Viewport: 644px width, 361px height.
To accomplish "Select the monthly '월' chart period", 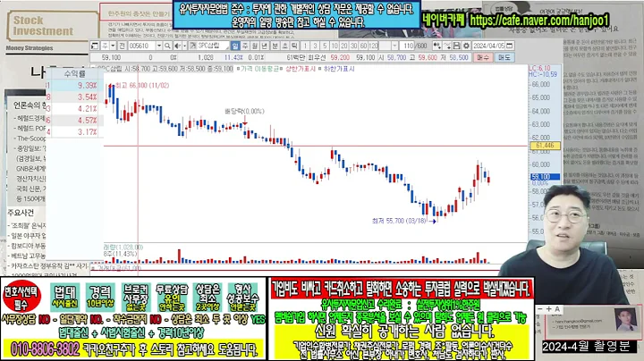I will pyautogui.click(x=255, y=46).
